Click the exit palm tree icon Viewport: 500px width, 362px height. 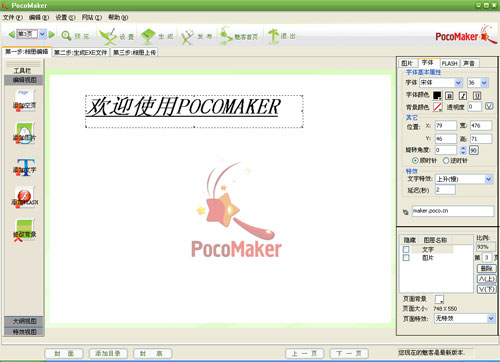273,36
